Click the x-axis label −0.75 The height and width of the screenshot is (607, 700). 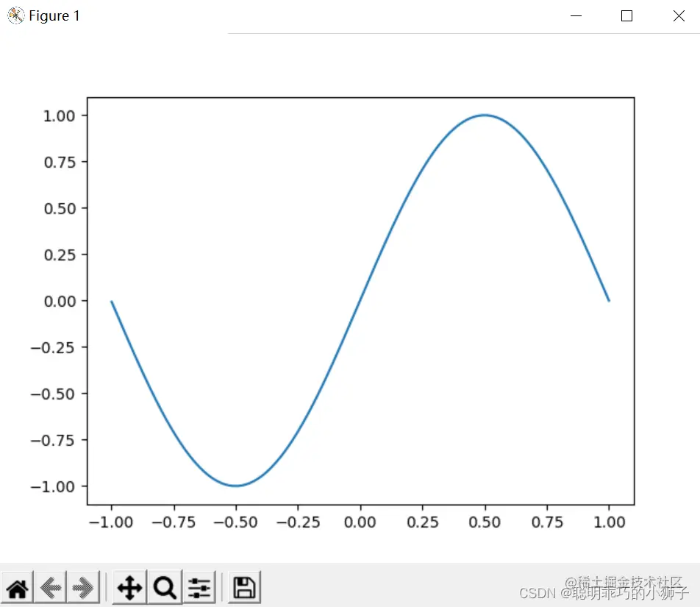point(174,522)
